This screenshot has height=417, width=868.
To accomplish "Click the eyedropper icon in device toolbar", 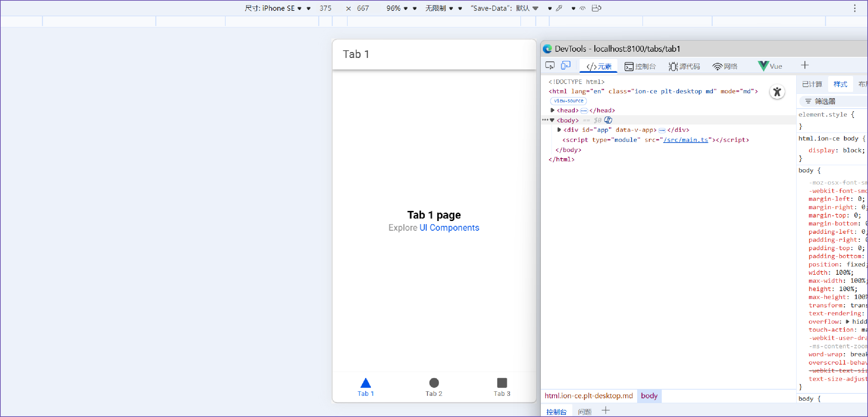I will click(x=559, y=8).
